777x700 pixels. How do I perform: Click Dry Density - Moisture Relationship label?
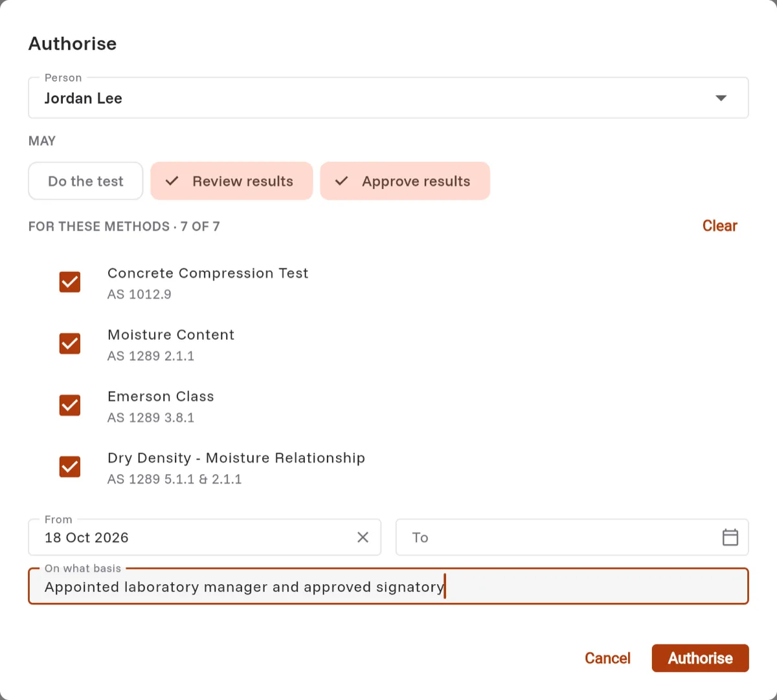pos(236,458)
